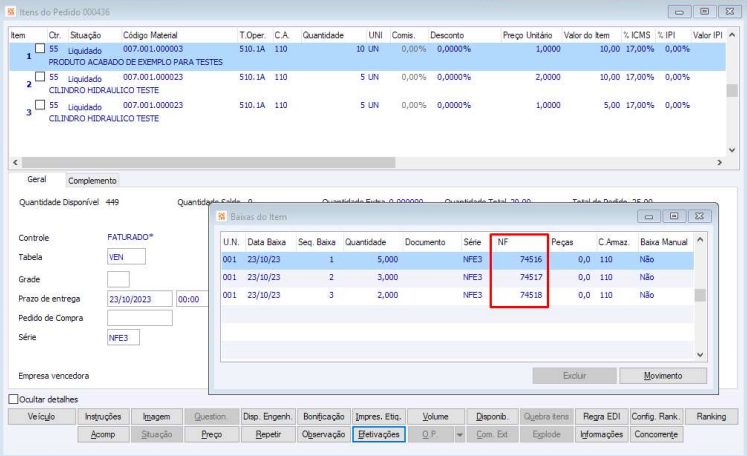Open Instruções
747x456 pixels.
click(x=103, y=416)
